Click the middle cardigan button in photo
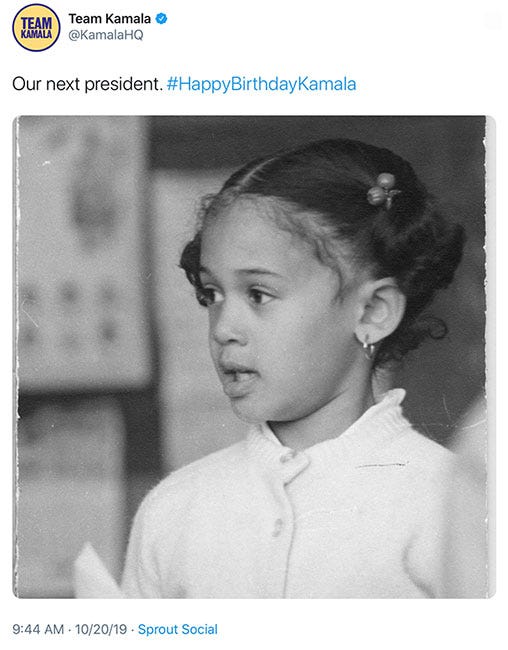Viewport: 508px width, 650px height. click(x=277, y=527)
